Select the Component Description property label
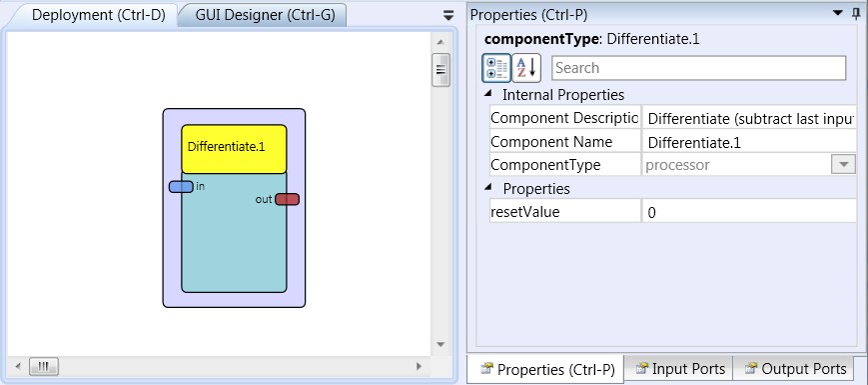 [x=565, y=118]
